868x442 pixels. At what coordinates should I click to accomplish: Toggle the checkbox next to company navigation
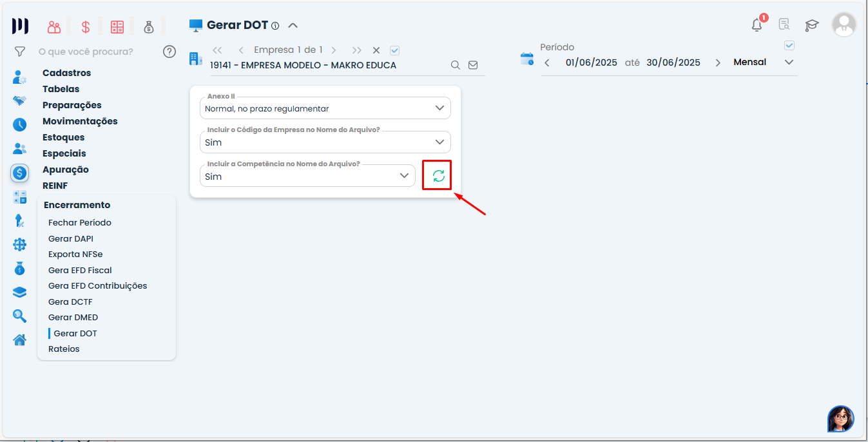pos(395,50)
